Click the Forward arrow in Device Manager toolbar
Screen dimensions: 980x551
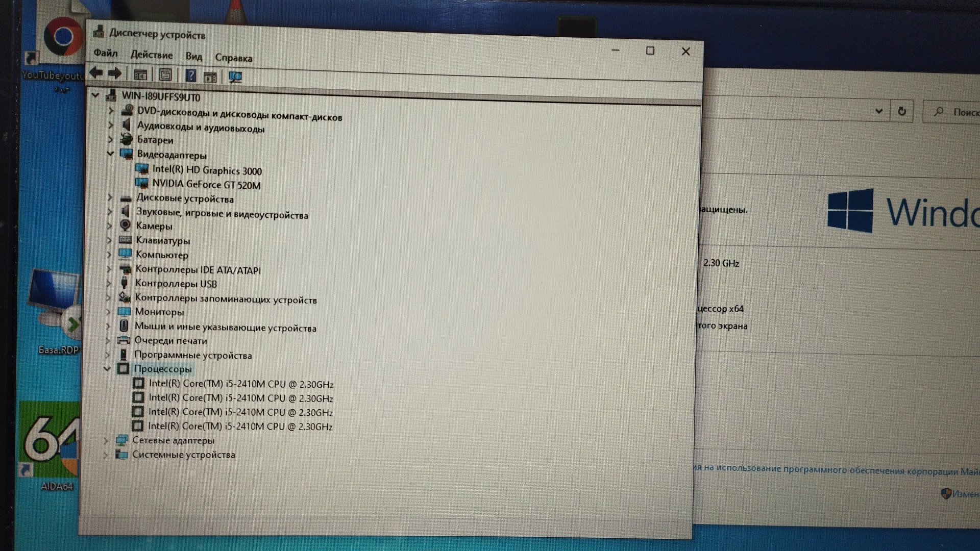[x=115, y=73]
